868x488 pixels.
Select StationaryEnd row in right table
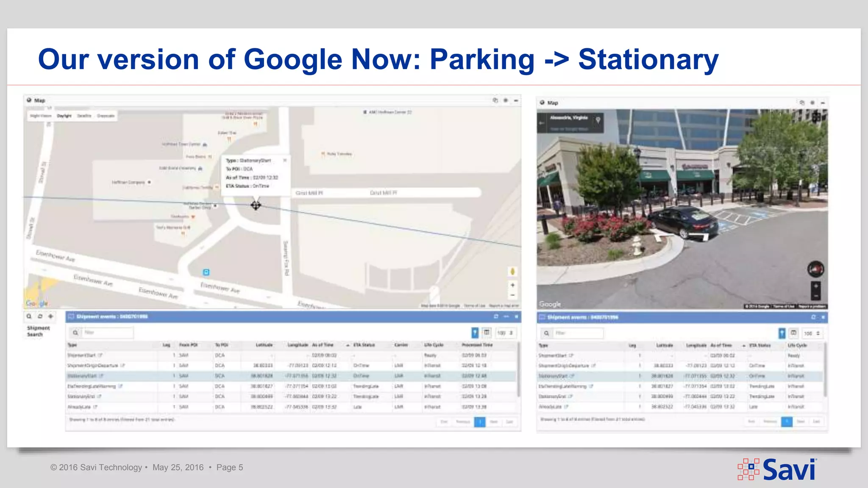(680, 397)
